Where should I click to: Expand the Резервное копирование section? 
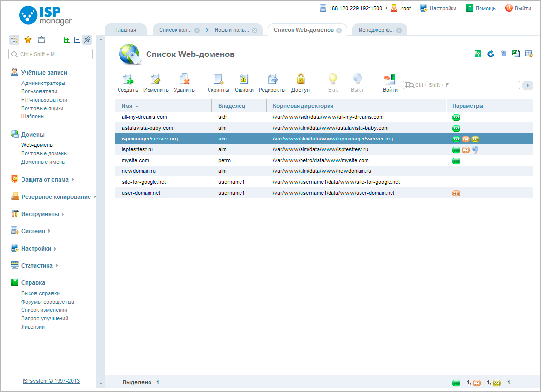(x=56, y=196)
